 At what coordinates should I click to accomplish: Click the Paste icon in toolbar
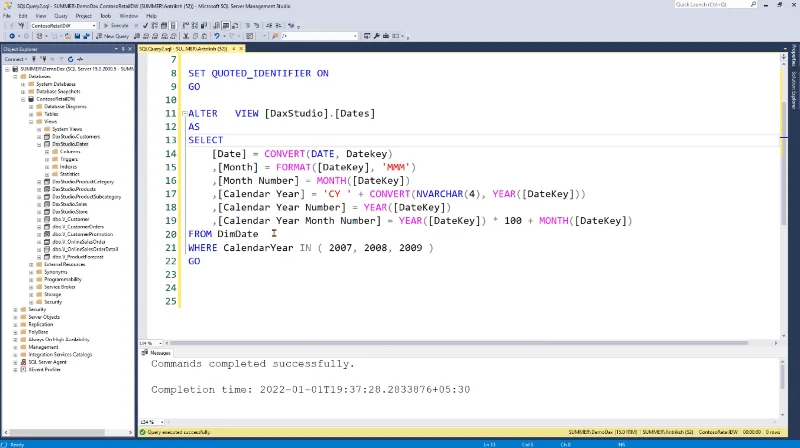[204, 36]
